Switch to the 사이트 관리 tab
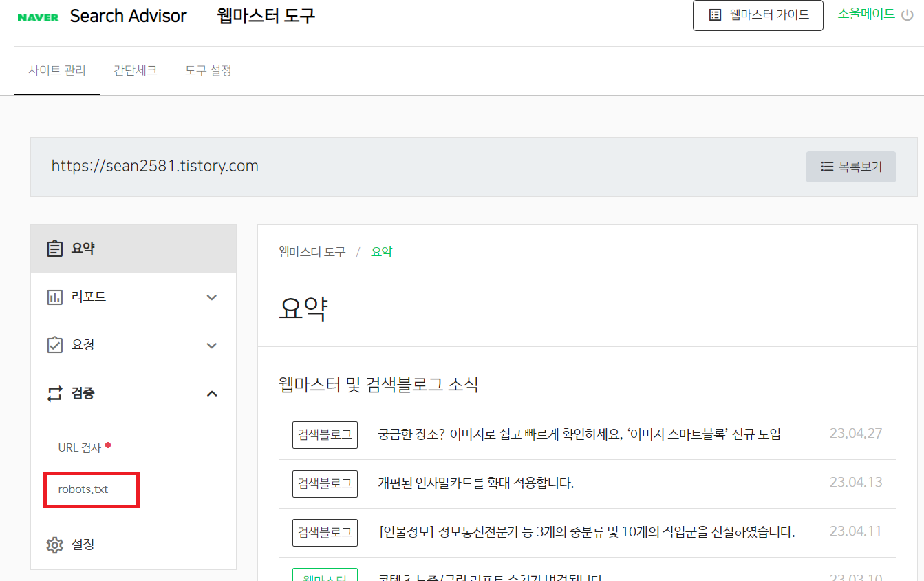 [x=57, y=70]
